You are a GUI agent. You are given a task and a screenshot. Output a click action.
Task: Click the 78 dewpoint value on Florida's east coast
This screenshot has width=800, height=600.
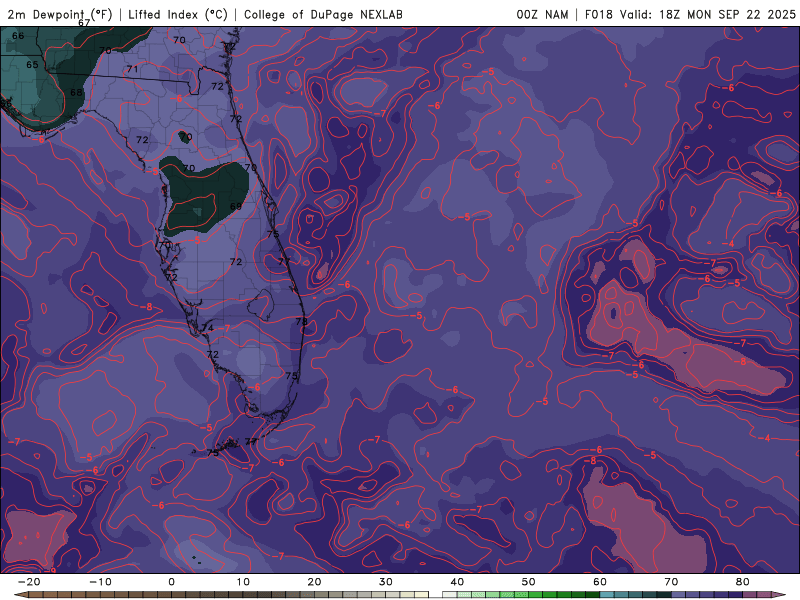[302, 321]
